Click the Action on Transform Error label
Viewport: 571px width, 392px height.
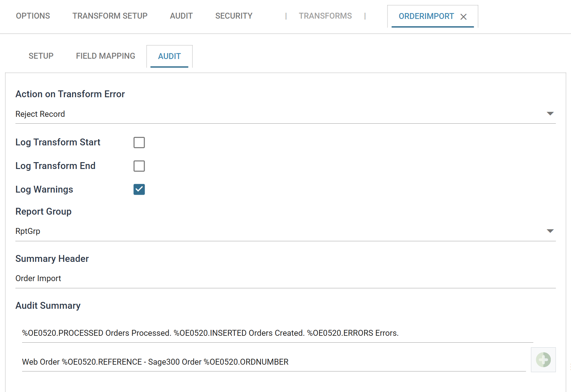coord(70,94)
